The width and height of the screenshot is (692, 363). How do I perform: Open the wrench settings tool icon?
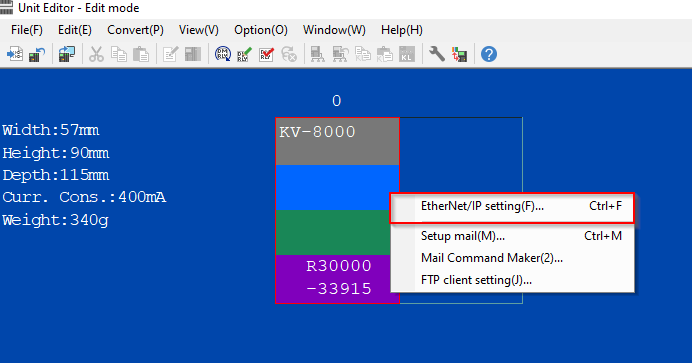436,55
